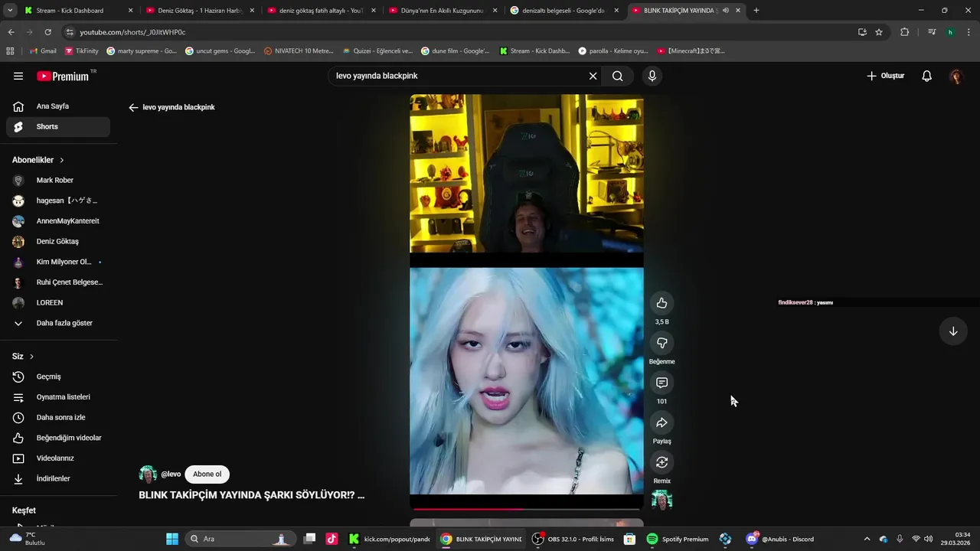Viewport: 980px width, 551px height.
Task: Open comments on the short
Action: 662,383
